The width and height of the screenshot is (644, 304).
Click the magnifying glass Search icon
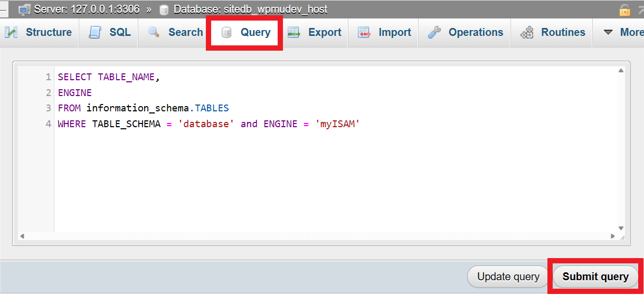tap(155, 32)
